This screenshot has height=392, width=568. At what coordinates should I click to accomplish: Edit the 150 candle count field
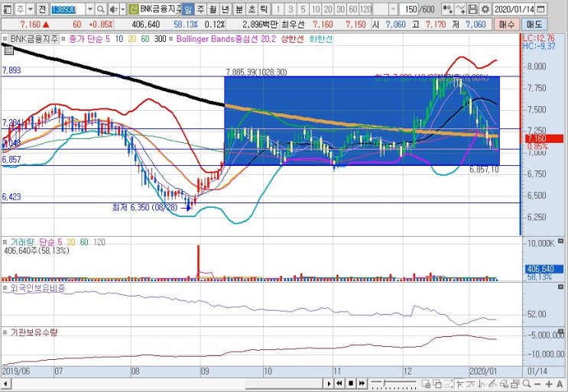click(409, 9)
